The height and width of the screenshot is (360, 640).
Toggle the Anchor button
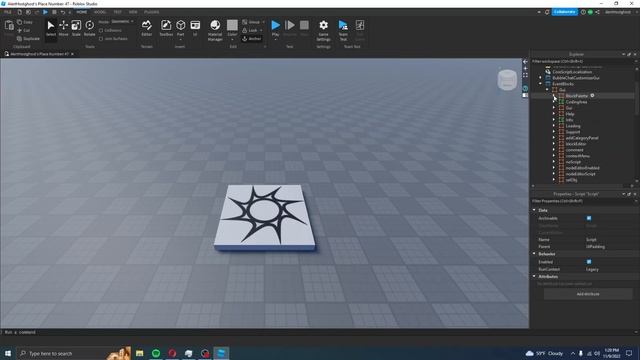tap(251, 39)
